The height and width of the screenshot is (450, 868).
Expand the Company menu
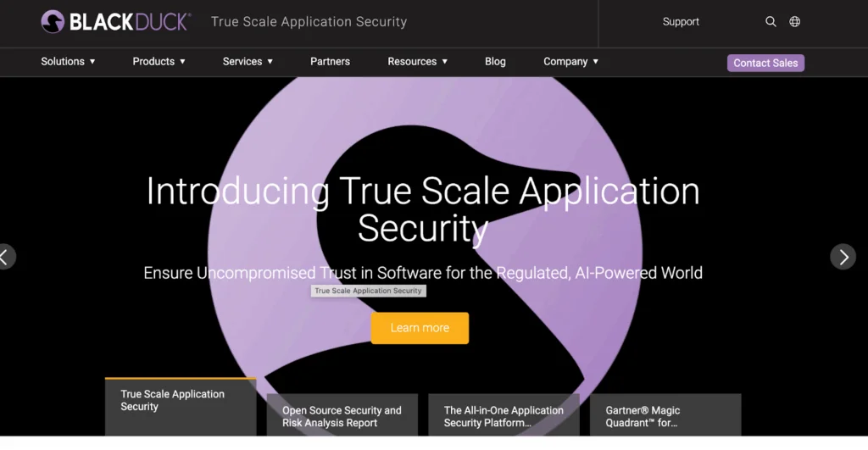tap(570, 61)
